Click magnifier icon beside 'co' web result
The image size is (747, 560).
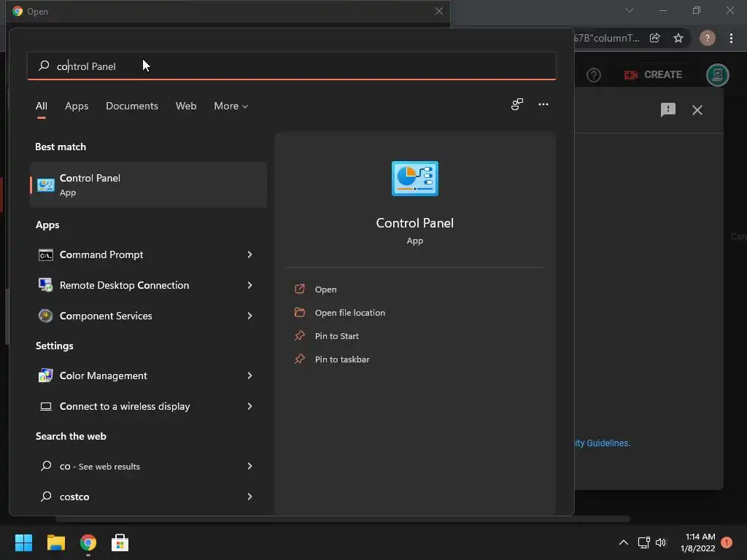pyautogui.click(x=46, y=466)
